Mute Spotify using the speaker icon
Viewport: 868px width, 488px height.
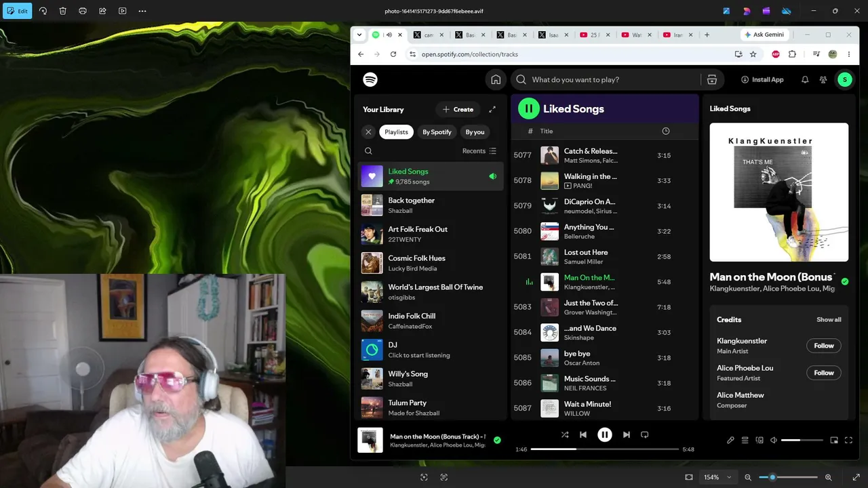tap(774, 440)
